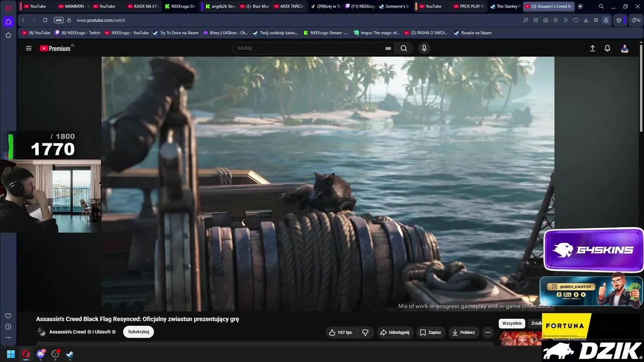Open the zoom magnifier in address bar
This screenshot has width=644, height=362.
coord(526,20)
